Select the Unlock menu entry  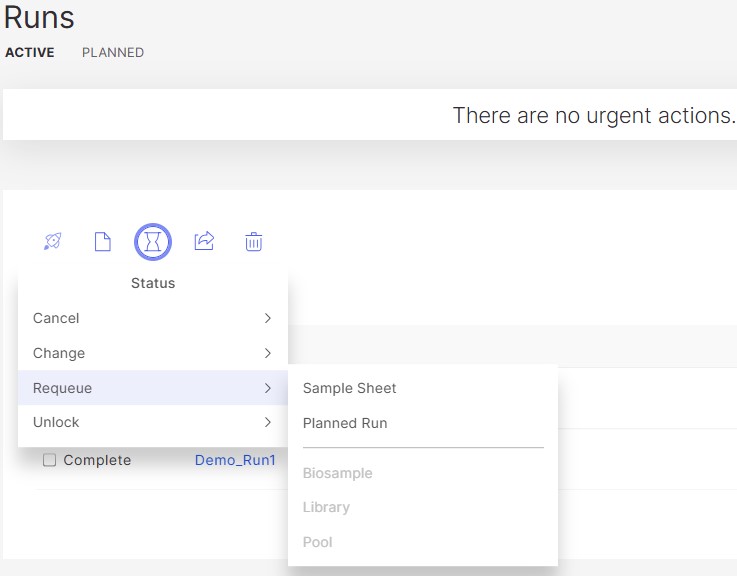56,422
